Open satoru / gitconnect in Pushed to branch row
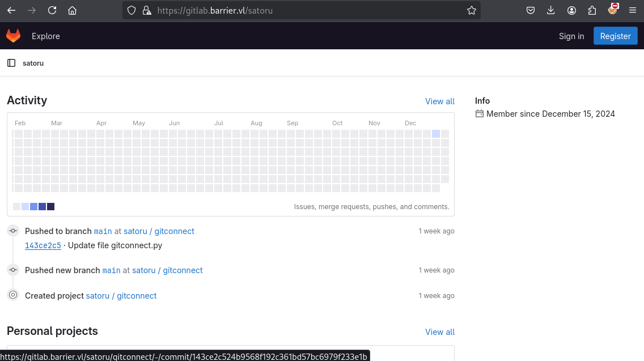This screenshot has width=644, height=361. click(159, 231)
